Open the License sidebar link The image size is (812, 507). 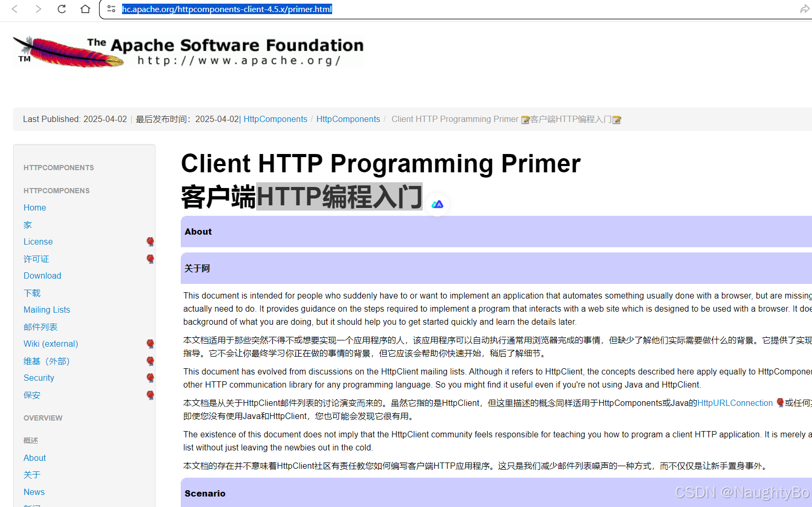click(x=38, y=241)
